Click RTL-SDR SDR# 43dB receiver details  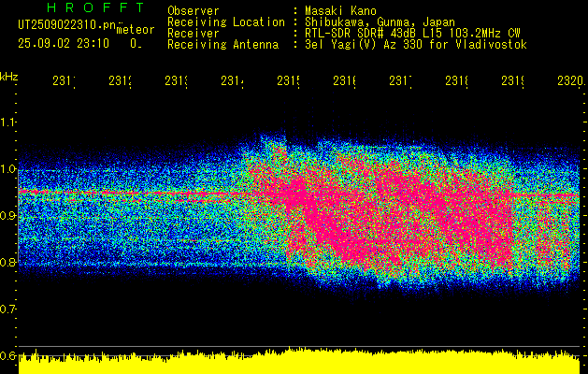[x=412, y=34]
